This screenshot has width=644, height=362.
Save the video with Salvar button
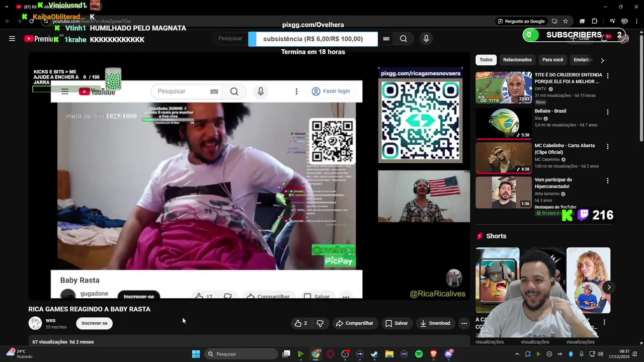pyautogui.click(x=396, y=323)
